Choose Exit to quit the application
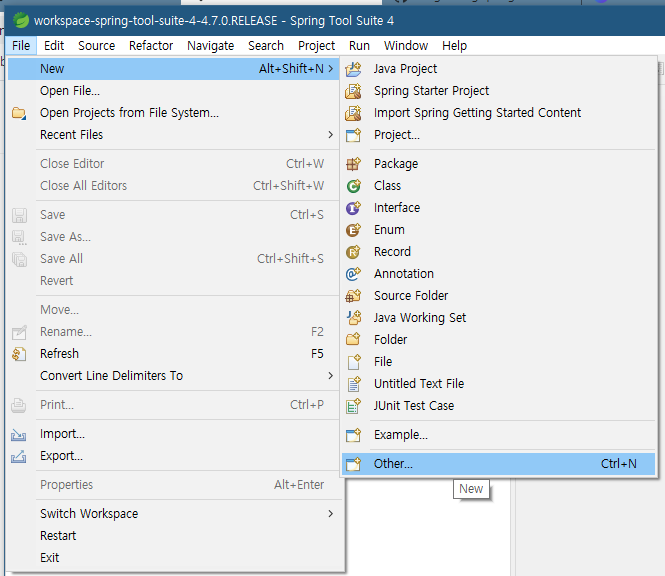The width and height of the screenshot is (665, 576). click(173, 558)
